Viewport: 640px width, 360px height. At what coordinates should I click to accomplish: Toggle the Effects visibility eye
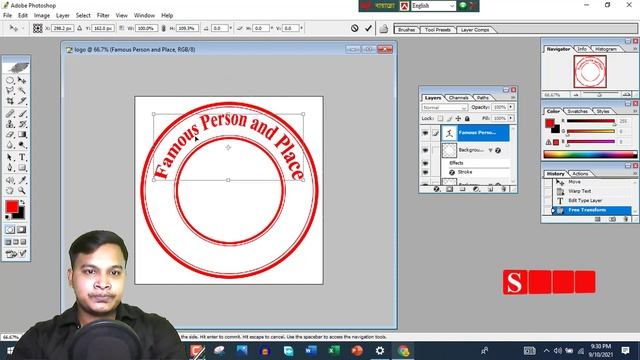tap(425, 163)
